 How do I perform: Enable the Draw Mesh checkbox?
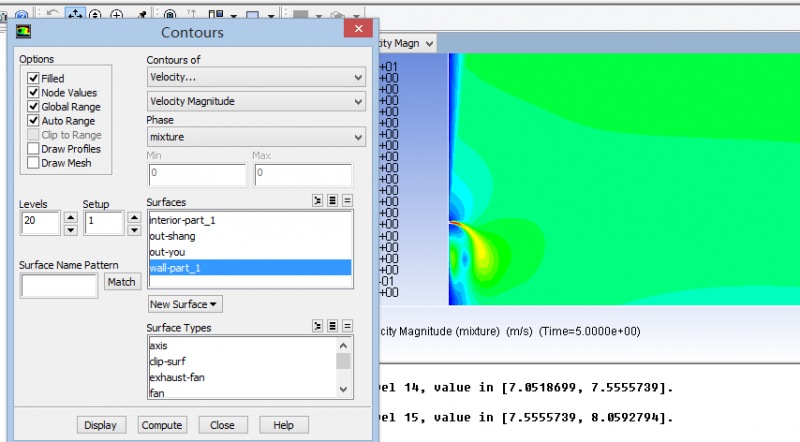click(x=33, y=163)
